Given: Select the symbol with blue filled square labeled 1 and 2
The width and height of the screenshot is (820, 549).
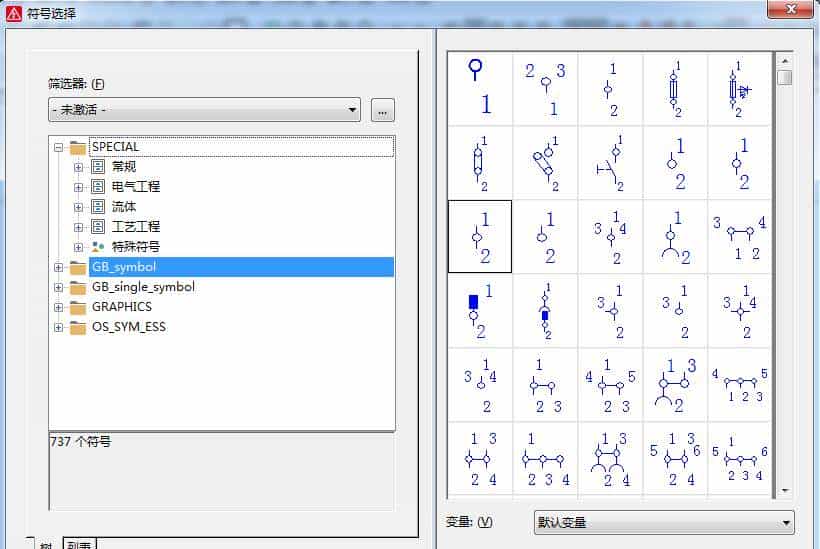Looking at the screenshot, I should [479, 311].
